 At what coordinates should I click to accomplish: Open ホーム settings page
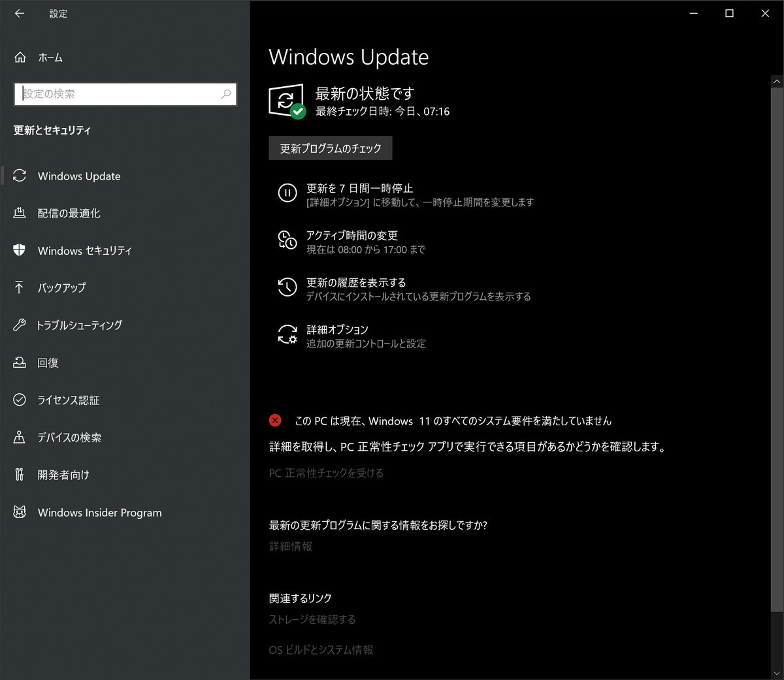pyautogui.click(x=50, y=57)
